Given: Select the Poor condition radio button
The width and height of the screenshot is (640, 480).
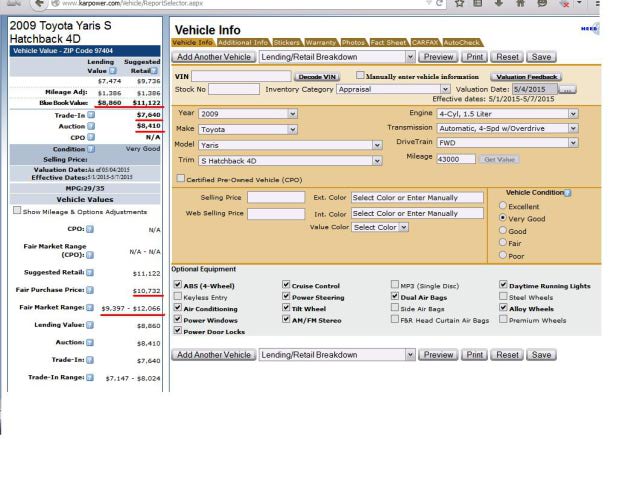Looking at the screenshot, I should click(503, 255).
